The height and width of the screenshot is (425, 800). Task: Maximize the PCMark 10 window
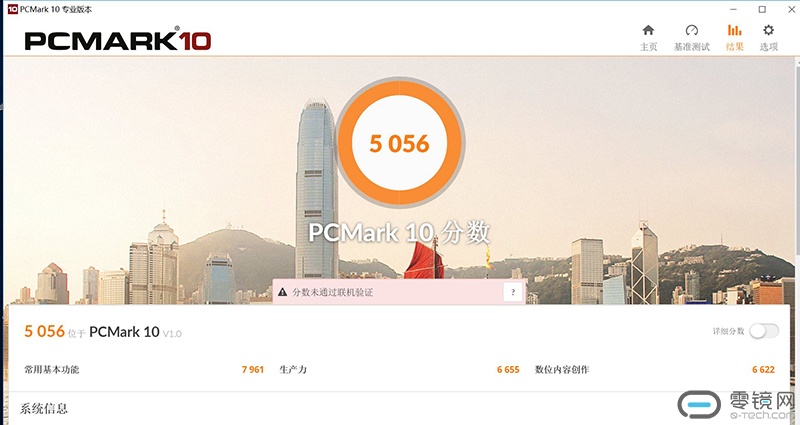pos(762,9)
